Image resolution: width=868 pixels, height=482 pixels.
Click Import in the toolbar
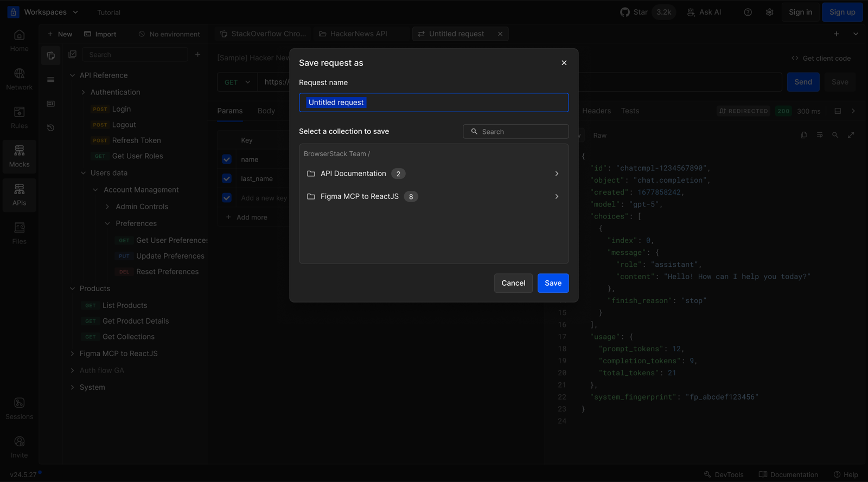100,34
